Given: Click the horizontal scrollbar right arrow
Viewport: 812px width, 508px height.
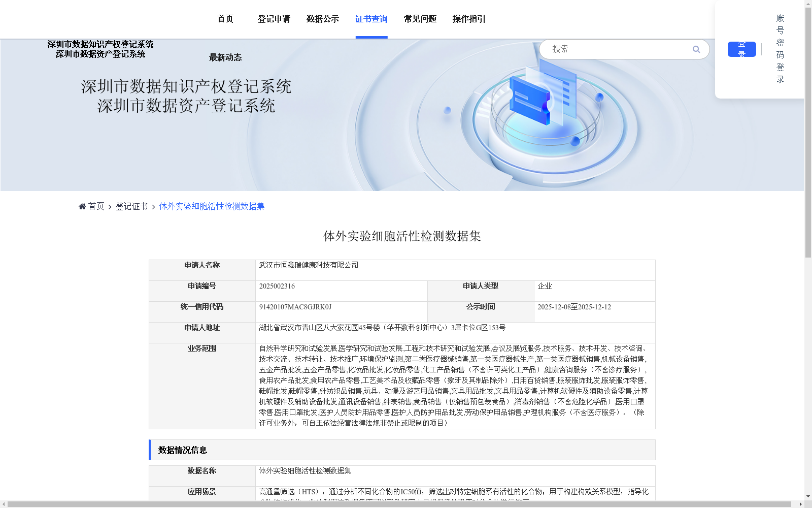Looking at the screenshot, I should (x=801, y=504).
